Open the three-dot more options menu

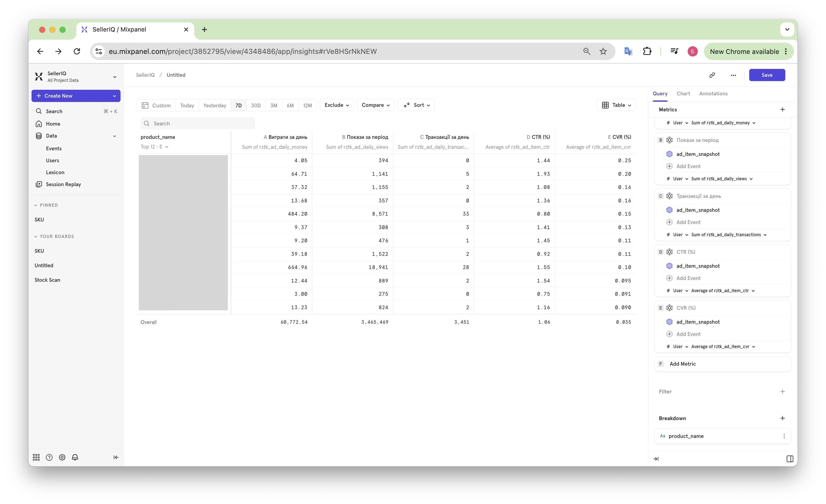pos(733,75)
